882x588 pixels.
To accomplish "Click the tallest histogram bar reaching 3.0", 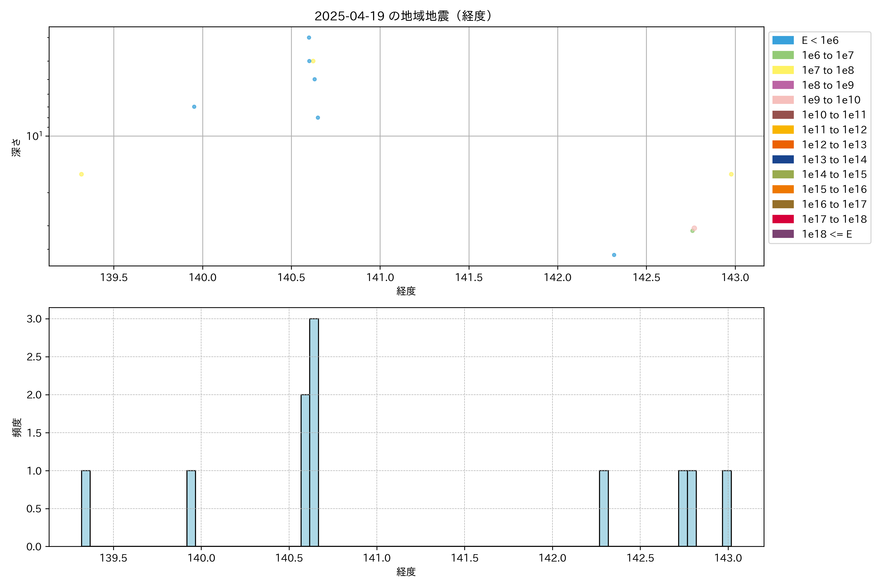I will coord(314,432).
